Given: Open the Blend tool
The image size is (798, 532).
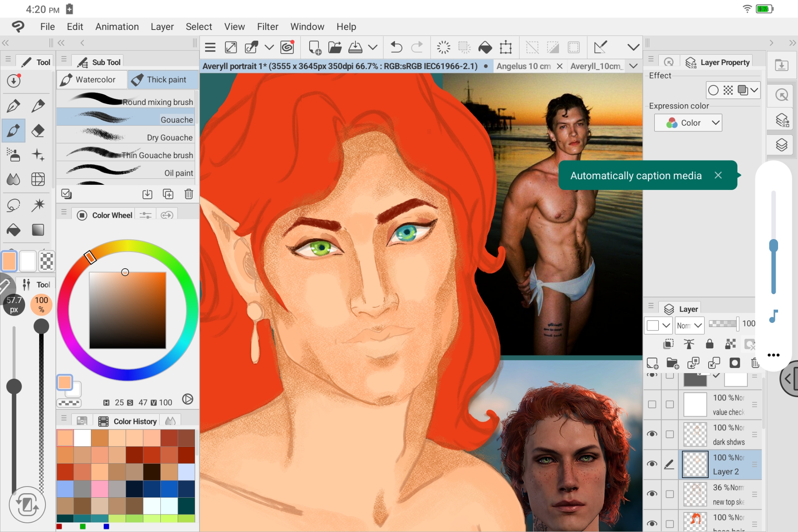Looking at the screenshot, I should pos(14,180).
